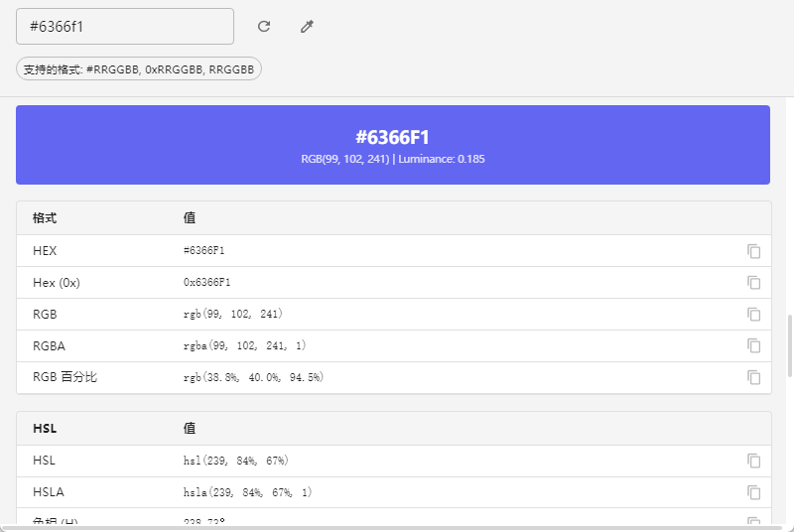Copy the RGBA value to clipboard

click(753, 346)
